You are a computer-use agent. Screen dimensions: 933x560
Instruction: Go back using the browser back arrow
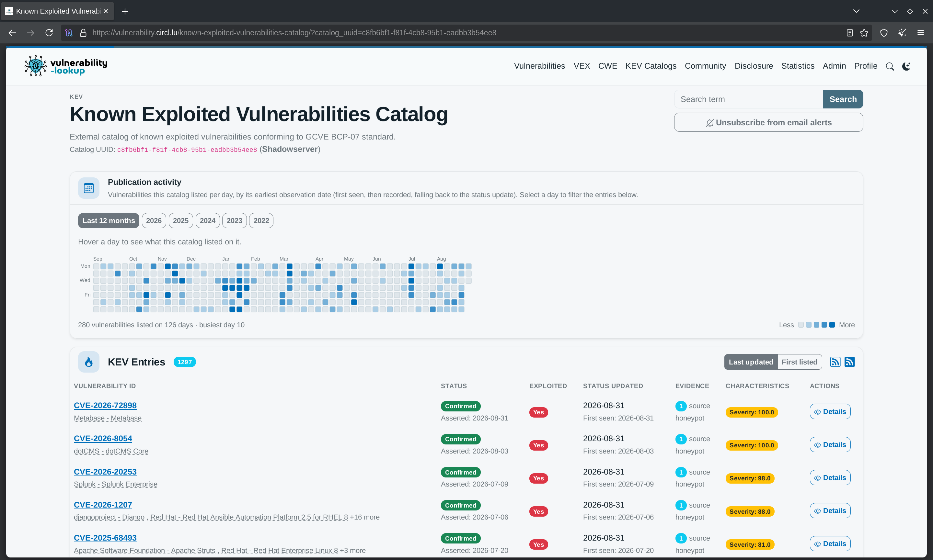(12, 33)
